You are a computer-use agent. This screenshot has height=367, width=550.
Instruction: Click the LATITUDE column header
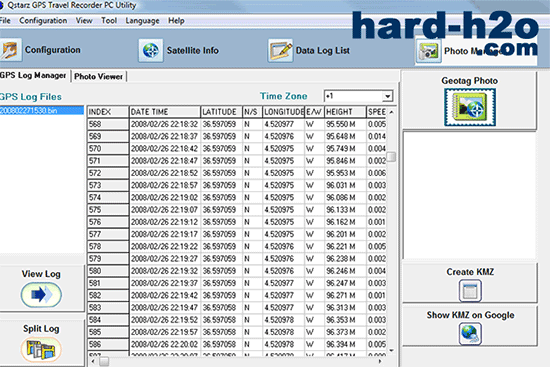[x=221, y=112]
